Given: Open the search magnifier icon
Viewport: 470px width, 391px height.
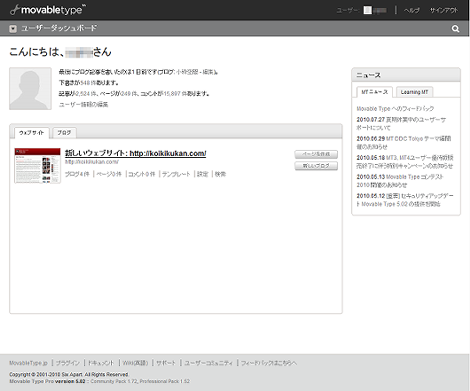Looking at the screenshot, I should 455,29.
